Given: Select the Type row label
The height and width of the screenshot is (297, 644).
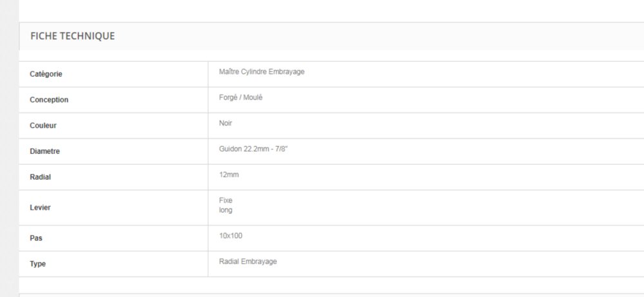Looking at the screenshot, I should coord(37,264).
